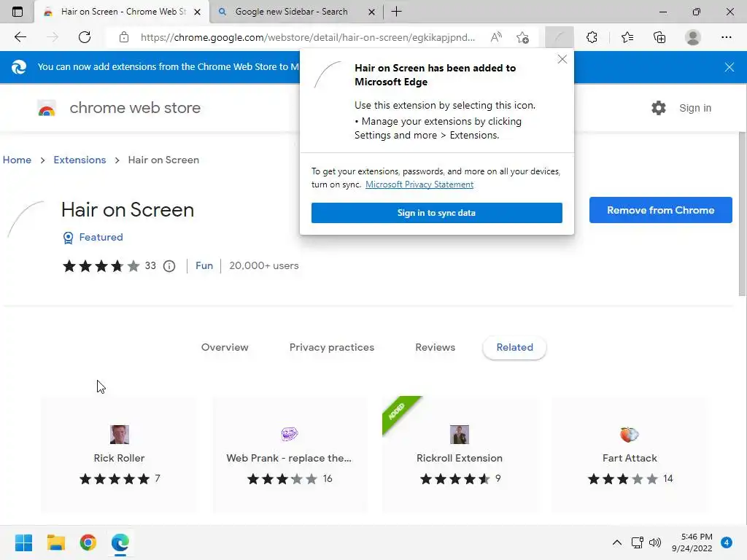Open the Fun category link
Screen dimensions: 747x560
click(x=204, y=265)
